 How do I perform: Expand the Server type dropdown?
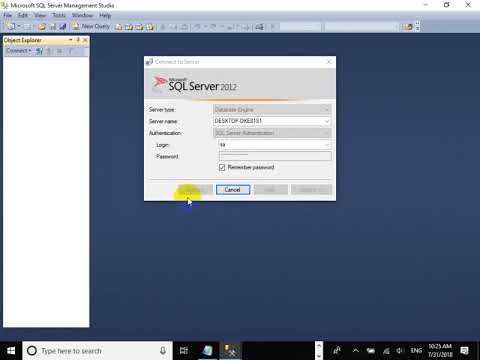(327, 110)
